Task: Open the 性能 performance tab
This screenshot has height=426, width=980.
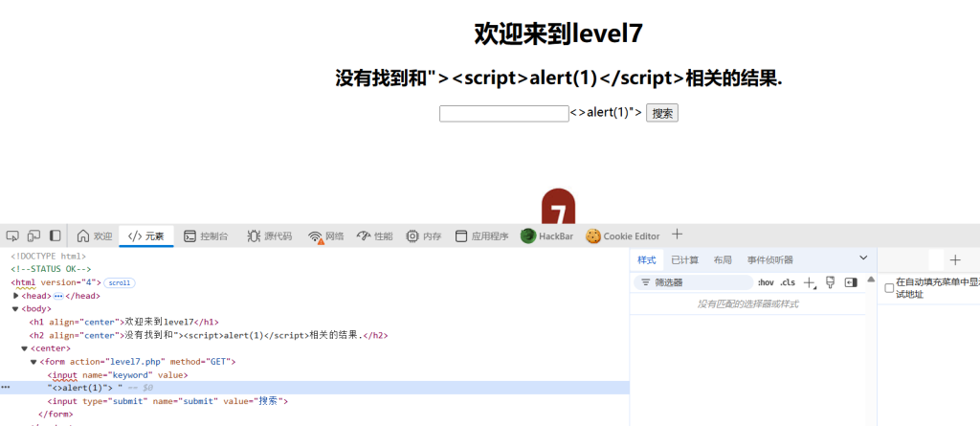Action: tap(375, 235)
